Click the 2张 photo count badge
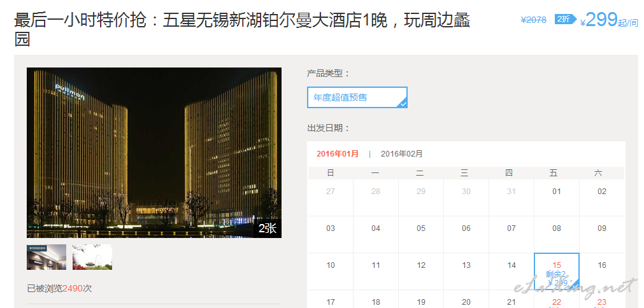This screenshot has height=308, width=644. click(268, 228)
